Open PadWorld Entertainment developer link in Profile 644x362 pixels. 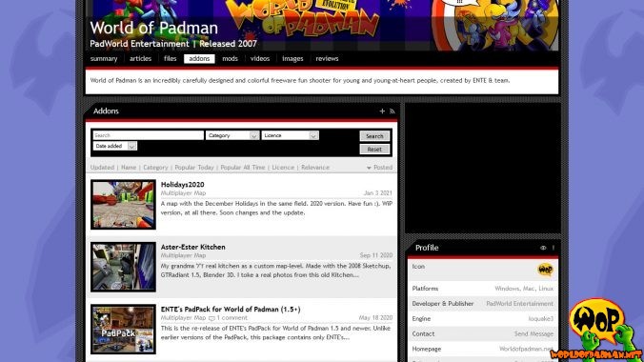[x=519, y=304]
